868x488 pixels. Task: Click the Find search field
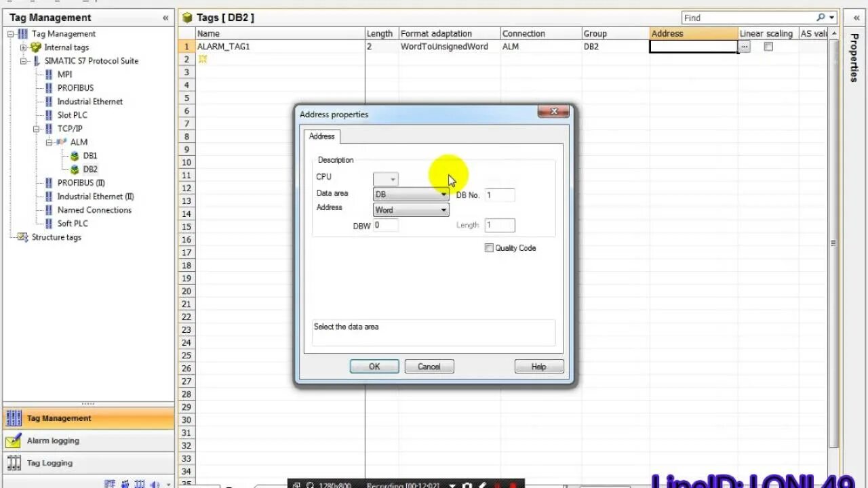(748, 18)
